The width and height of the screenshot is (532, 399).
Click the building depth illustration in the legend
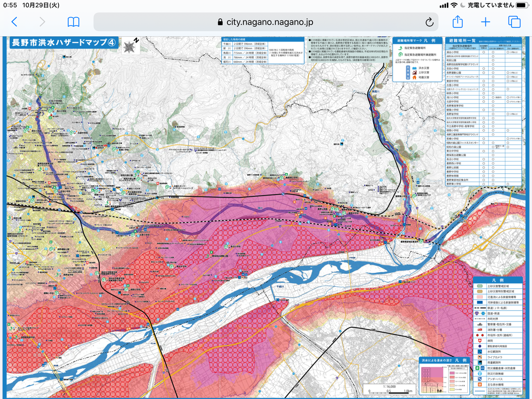tap(432, 380)
